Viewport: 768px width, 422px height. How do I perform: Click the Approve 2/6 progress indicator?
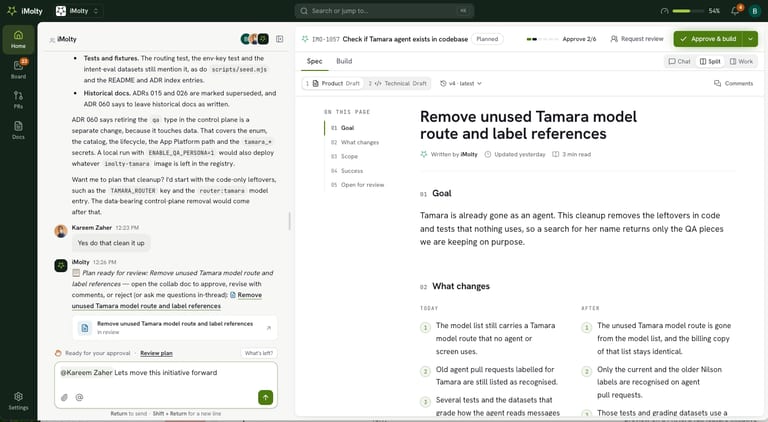[561, 39]
